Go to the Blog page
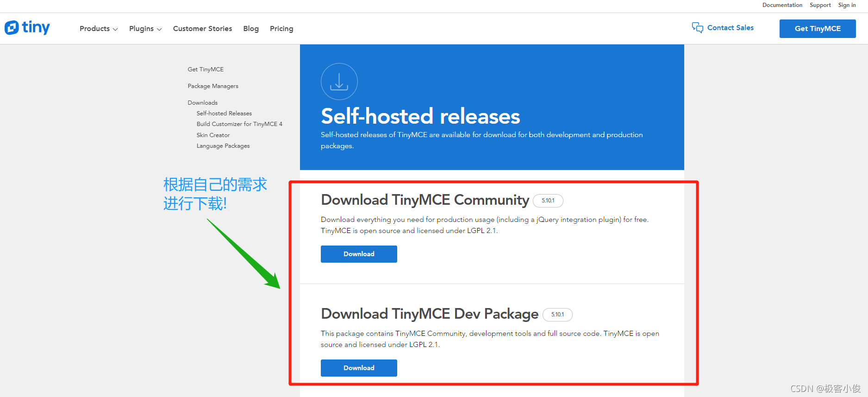Viewport: 868px width, 397px height. pyautogui.click(x=251, y=29)
